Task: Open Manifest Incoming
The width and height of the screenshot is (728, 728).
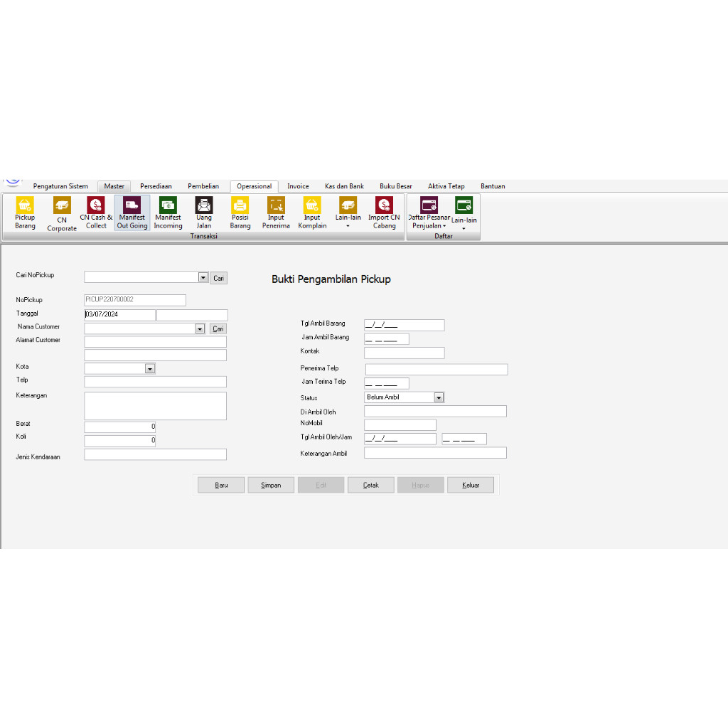Action: [x=168, y=213]
